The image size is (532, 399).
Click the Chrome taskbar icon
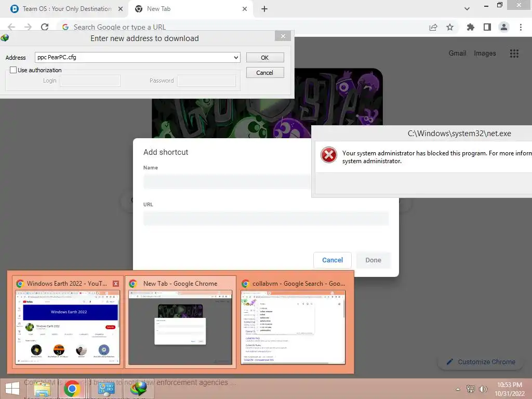[x=72, y=389]
